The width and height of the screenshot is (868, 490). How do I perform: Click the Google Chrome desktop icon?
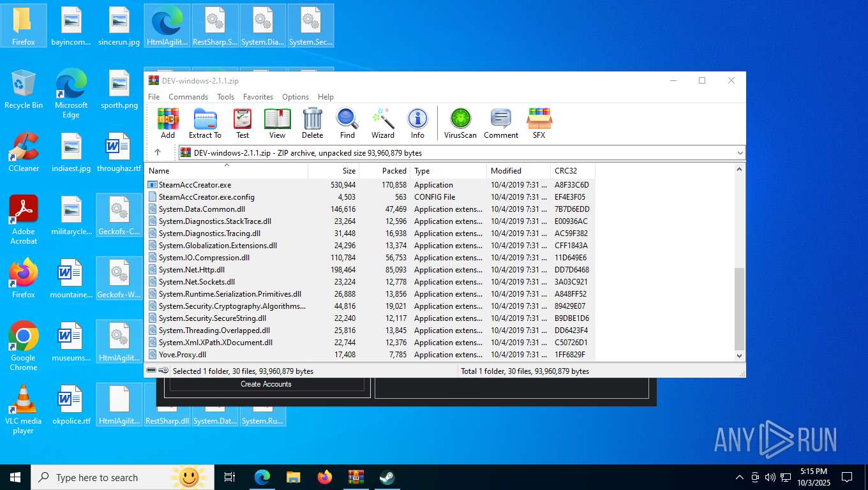pyautogui.click(x=24, y=346)
